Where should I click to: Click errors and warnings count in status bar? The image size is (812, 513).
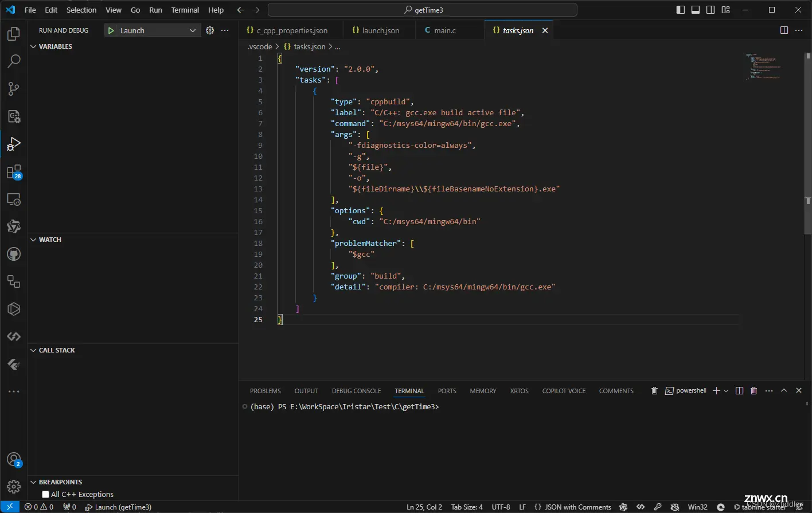(39, 507)
